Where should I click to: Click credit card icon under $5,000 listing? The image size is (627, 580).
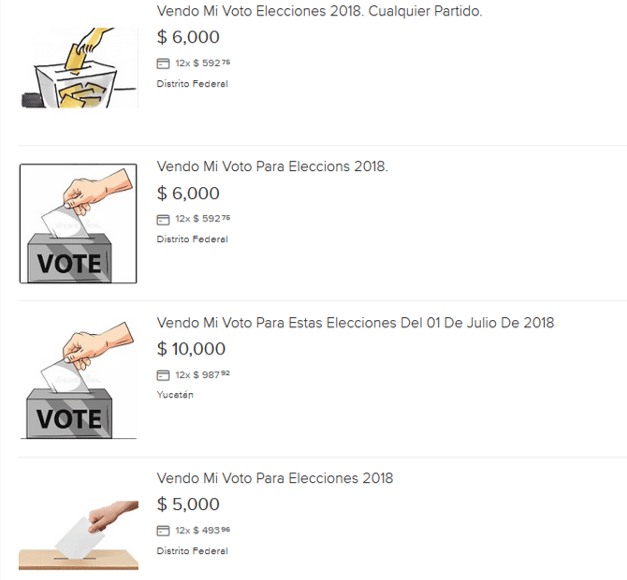pyautogui.click(x=163, y=530)
